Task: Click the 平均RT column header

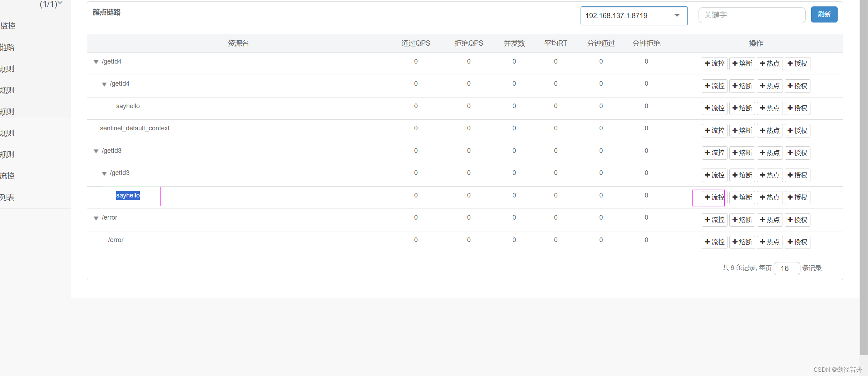Action: tap(556, 43)
